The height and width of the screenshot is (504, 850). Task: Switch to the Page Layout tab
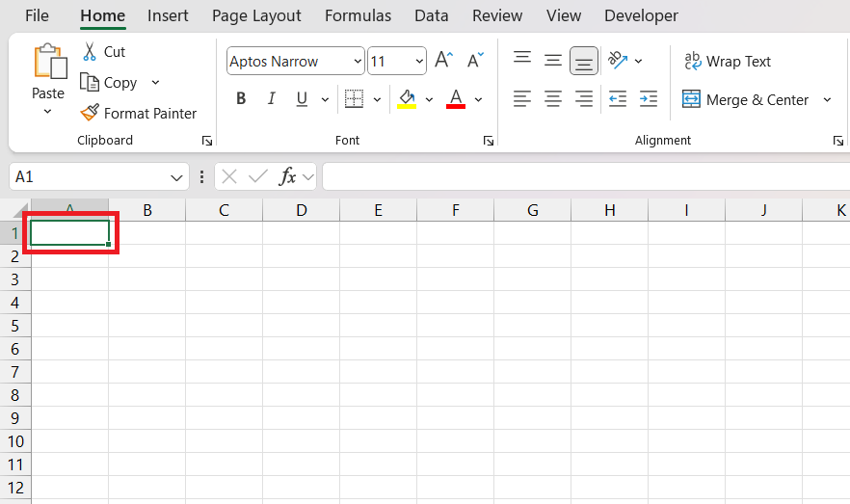(256, 15)
